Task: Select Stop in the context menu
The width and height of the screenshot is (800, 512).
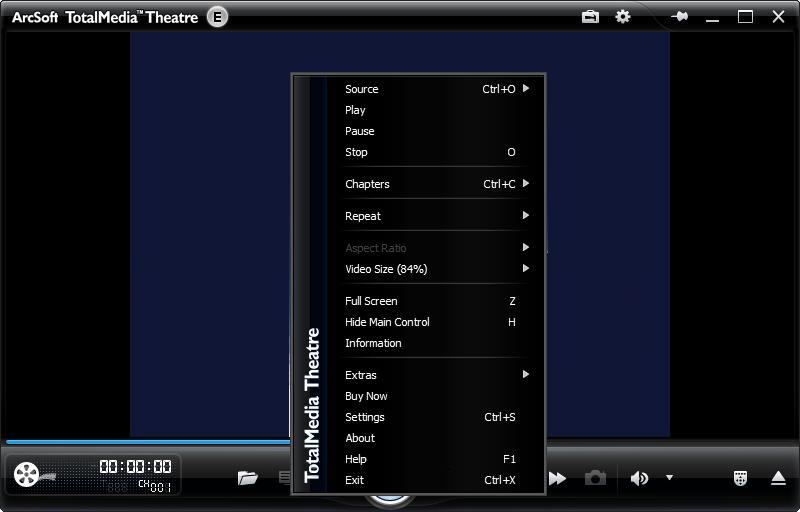Action: point(437,152)
